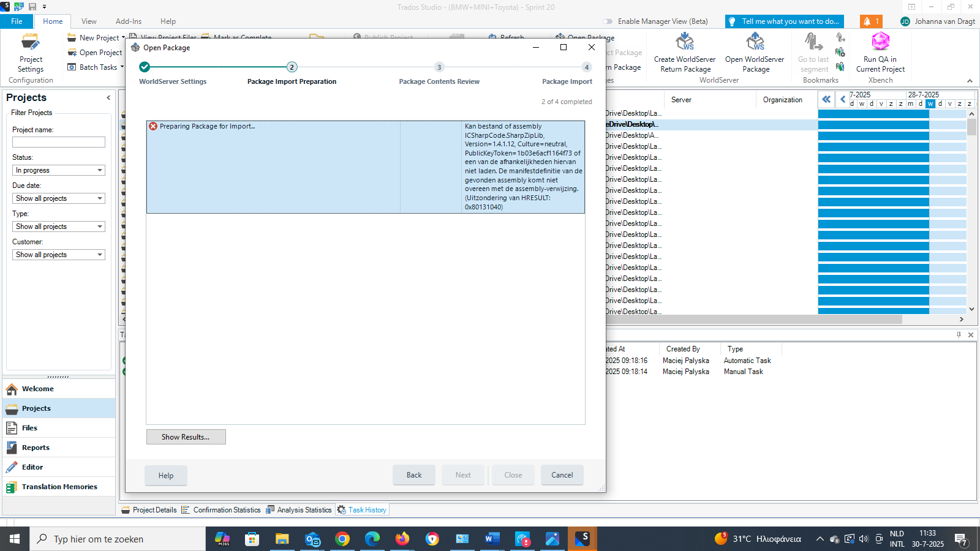Viewport: 980px width, 551px height.
Task: Click Show Results button in dialog
Action: point(186,437)
